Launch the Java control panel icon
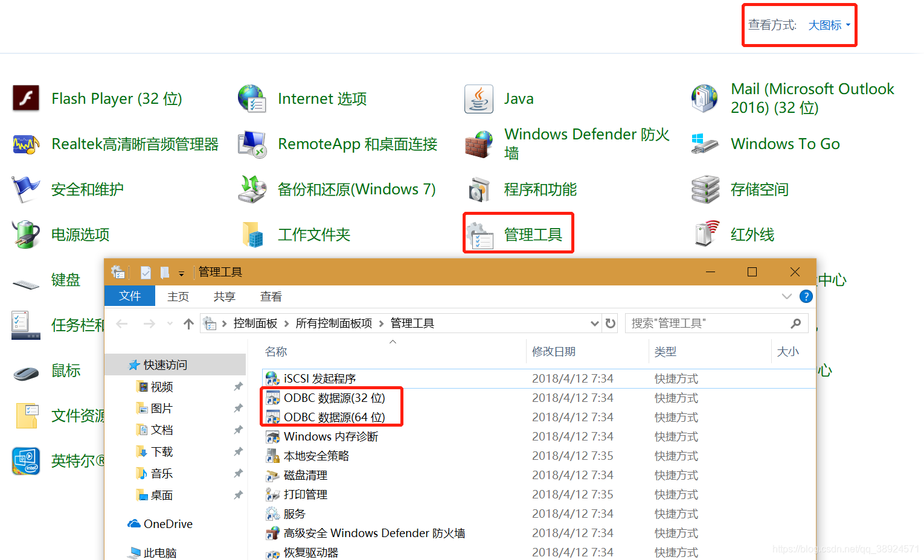This screenshot has width=924, height=560. (x=479, y=98)
